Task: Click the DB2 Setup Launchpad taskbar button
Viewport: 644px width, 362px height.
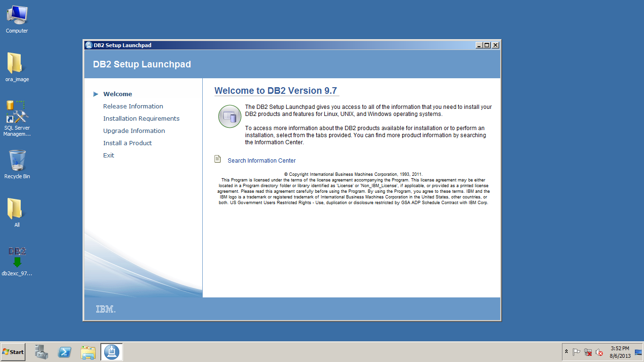Action: pyautogui.click(x=112, y=352)
